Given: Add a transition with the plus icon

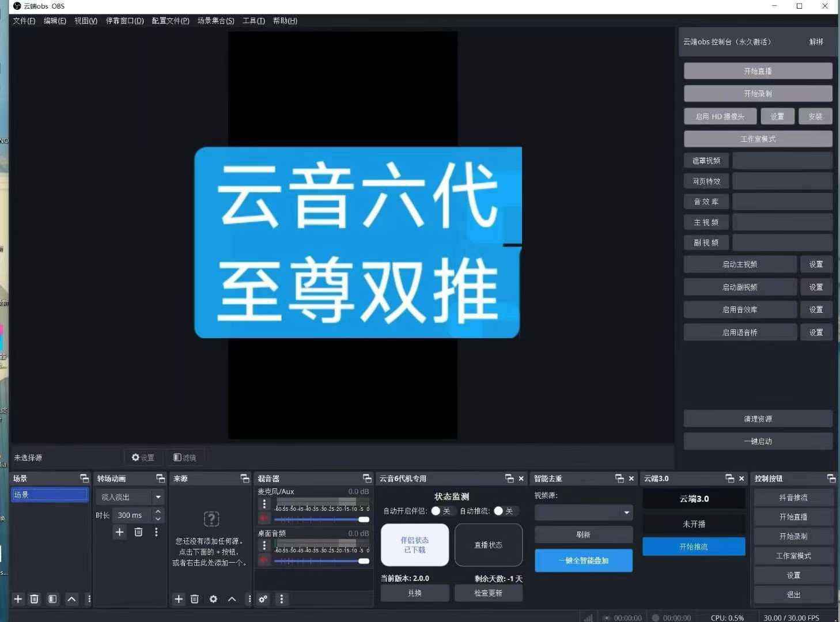Looking at the screenshot, I should click(119, 532).
